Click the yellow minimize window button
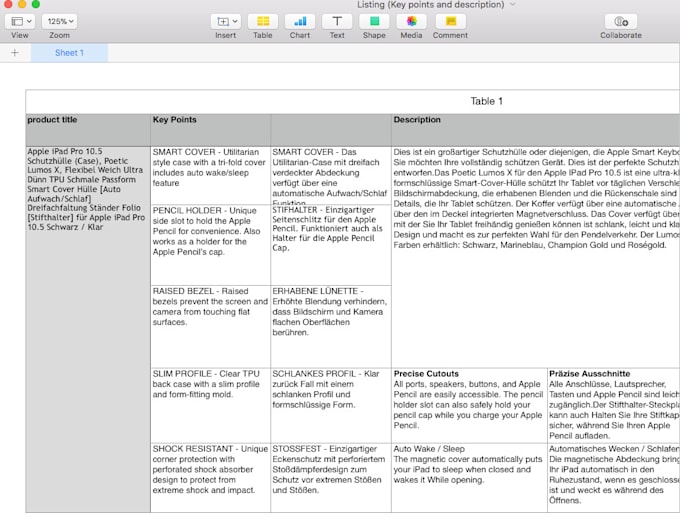The width and height of the screenshot is (680, 513). click(x=22, y=4)
